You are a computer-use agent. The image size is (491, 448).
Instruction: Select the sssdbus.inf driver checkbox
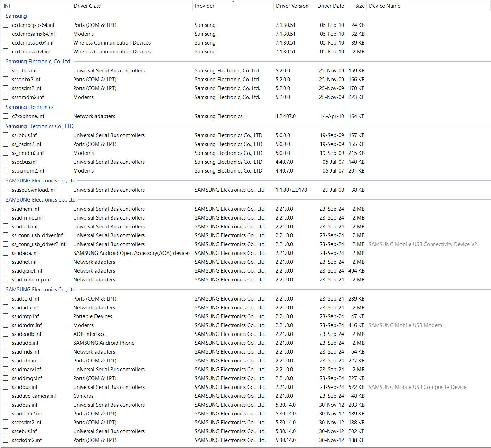coord(6,70)
